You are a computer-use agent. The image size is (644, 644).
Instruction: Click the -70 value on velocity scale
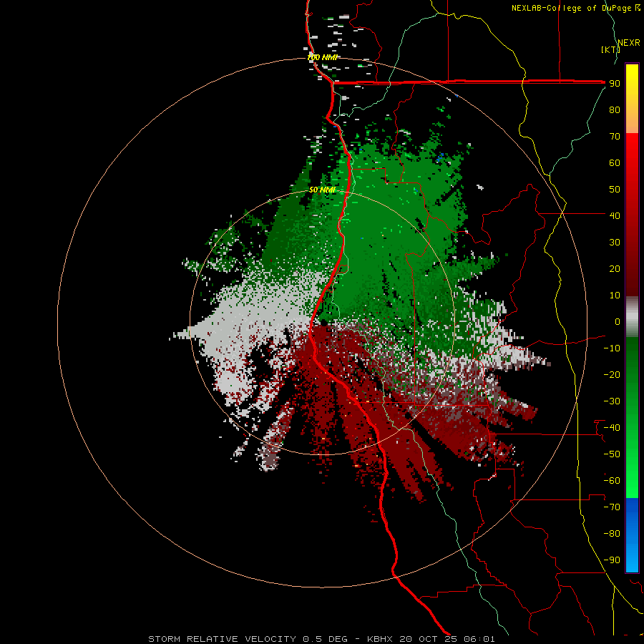pos(612,507)
